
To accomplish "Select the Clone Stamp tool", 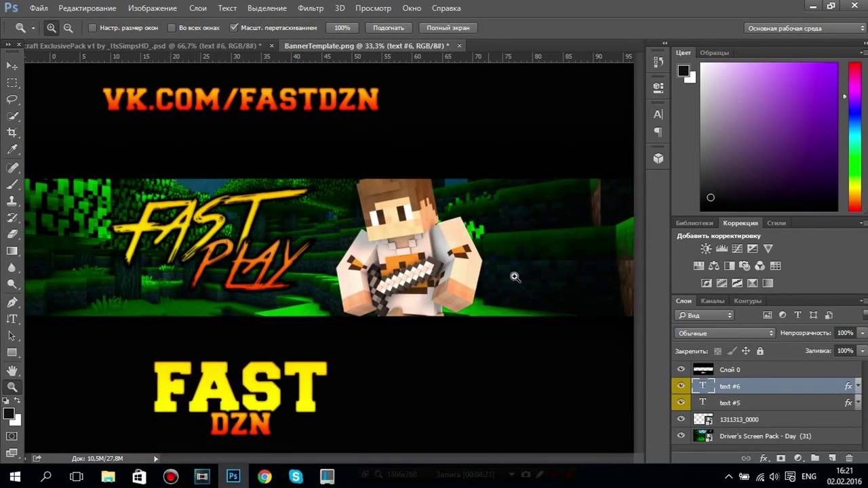I will click(12, 201).
